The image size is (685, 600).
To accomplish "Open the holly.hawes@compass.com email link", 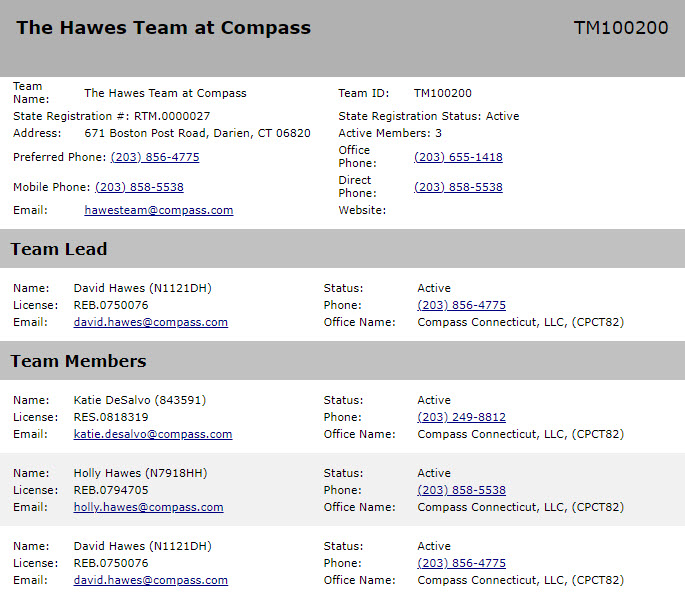I will pyautogui.click(x=149, y=507).
